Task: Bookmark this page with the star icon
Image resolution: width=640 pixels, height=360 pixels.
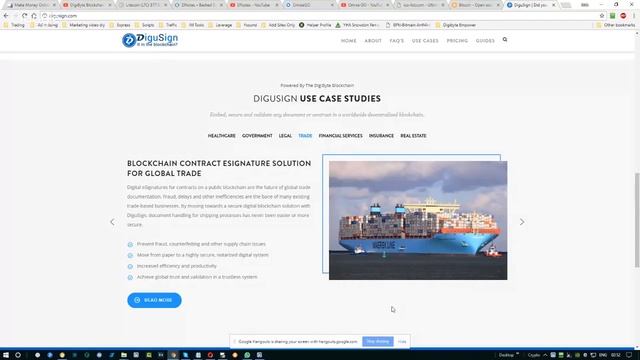Action: [602, 16]
